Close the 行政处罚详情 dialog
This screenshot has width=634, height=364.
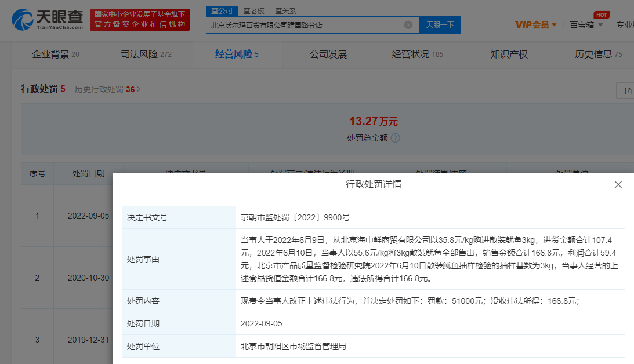tap(618, 185)
